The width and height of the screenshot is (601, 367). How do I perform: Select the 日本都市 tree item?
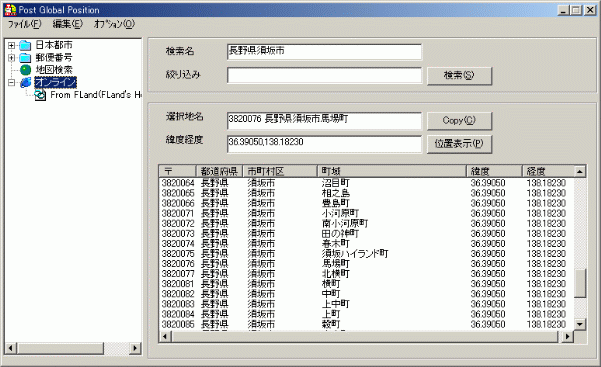(x=54, y=45)
